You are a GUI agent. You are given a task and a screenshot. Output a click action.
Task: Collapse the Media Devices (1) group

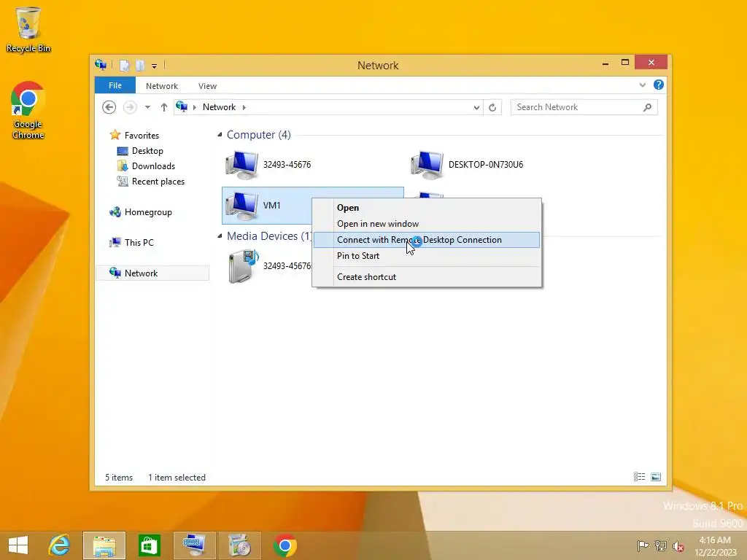[x=220, y=236]
